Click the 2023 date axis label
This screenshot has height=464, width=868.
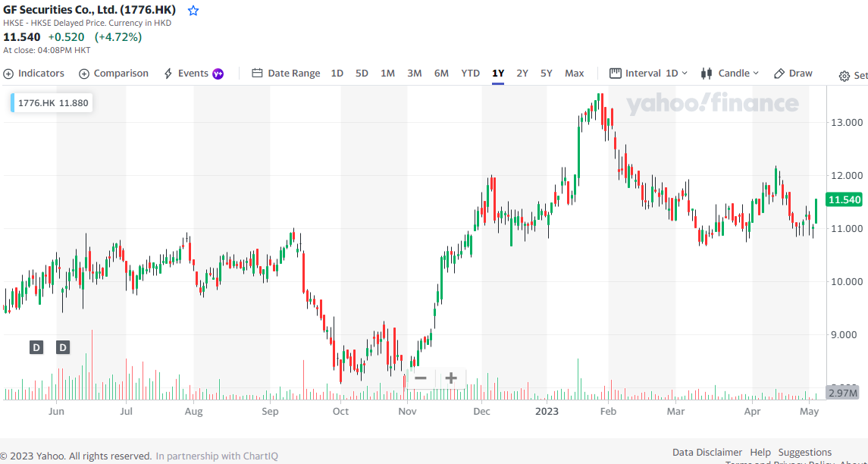click(x=547, y=412)
